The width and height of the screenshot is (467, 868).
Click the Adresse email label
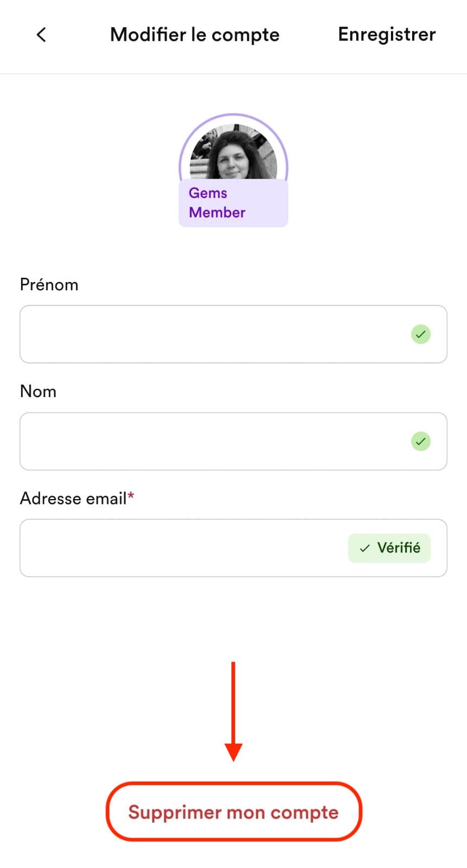coord(73,498)
